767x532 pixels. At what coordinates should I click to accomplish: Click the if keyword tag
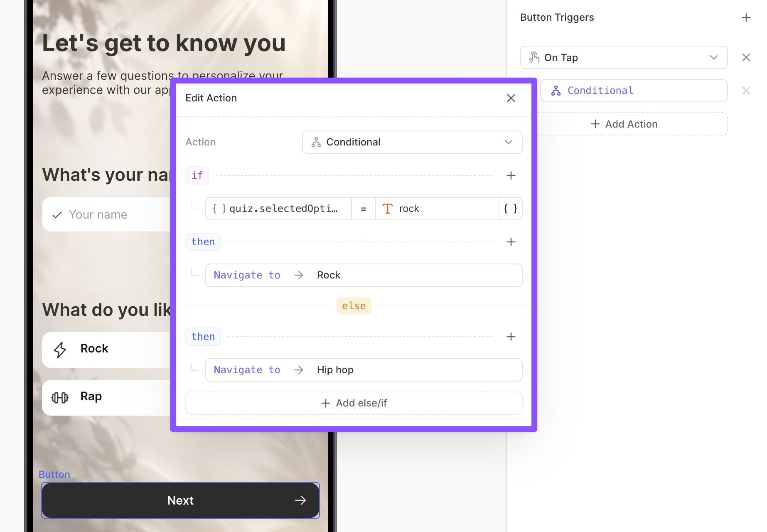tap(197, 175)
